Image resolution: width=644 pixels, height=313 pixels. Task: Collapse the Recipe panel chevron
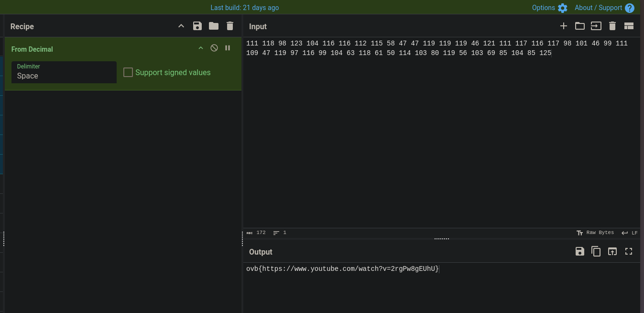click(181, 26)
